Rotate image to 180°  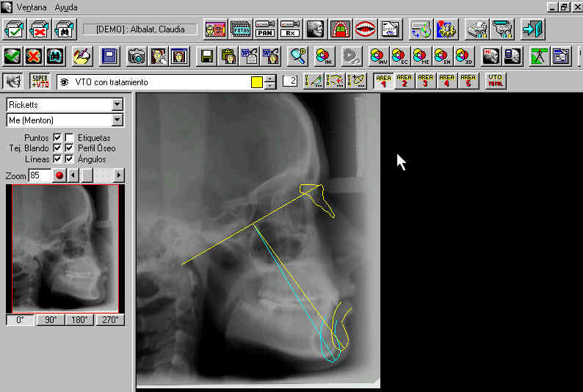point(79,320)
